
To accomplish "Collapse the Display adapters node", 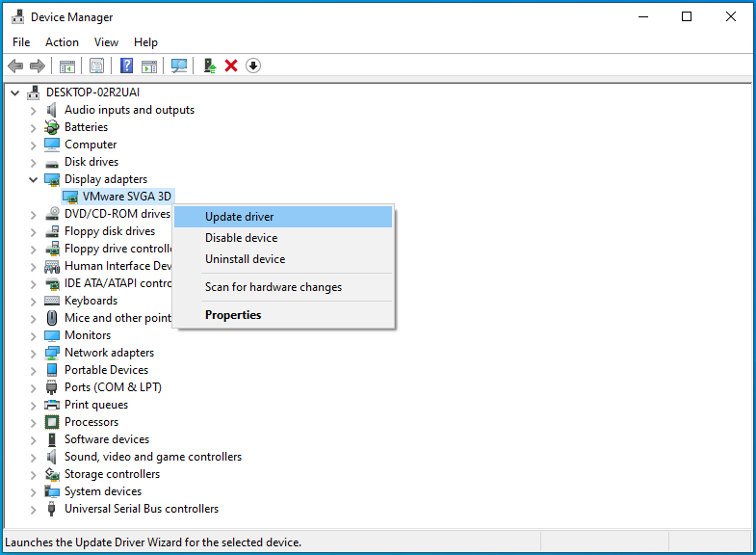I will click(34, 179).
